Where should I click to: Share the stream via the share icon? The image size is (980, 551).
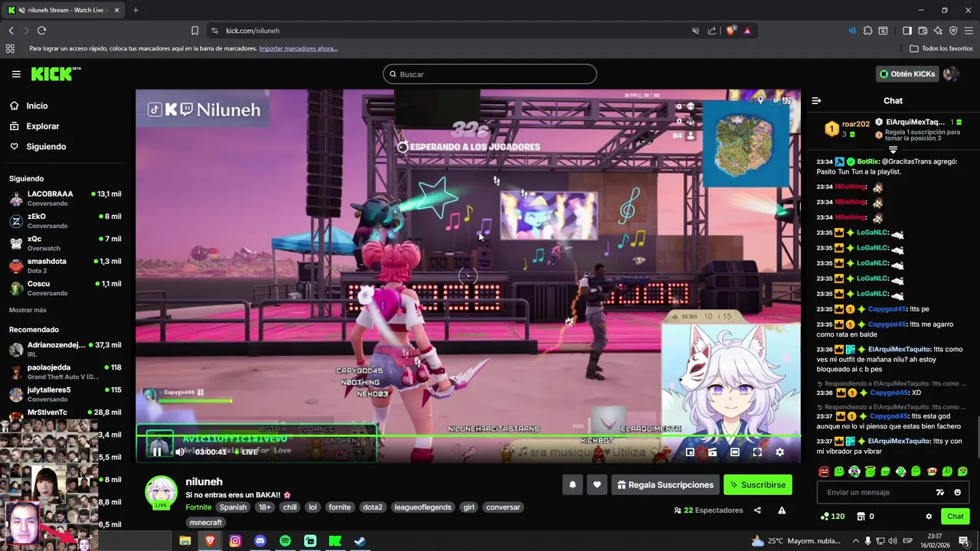(757, 510)
